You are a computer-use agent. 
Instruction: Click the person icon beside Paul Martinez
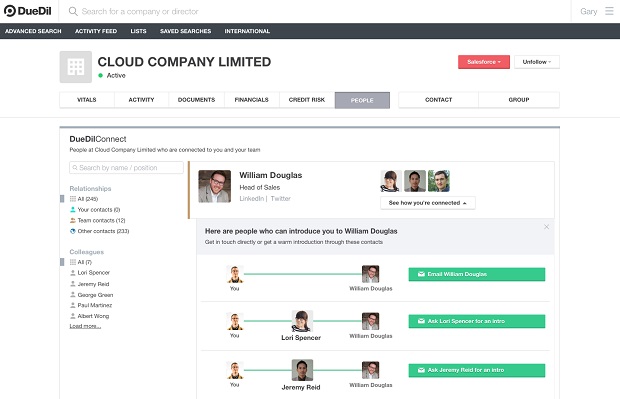point(73,305)
